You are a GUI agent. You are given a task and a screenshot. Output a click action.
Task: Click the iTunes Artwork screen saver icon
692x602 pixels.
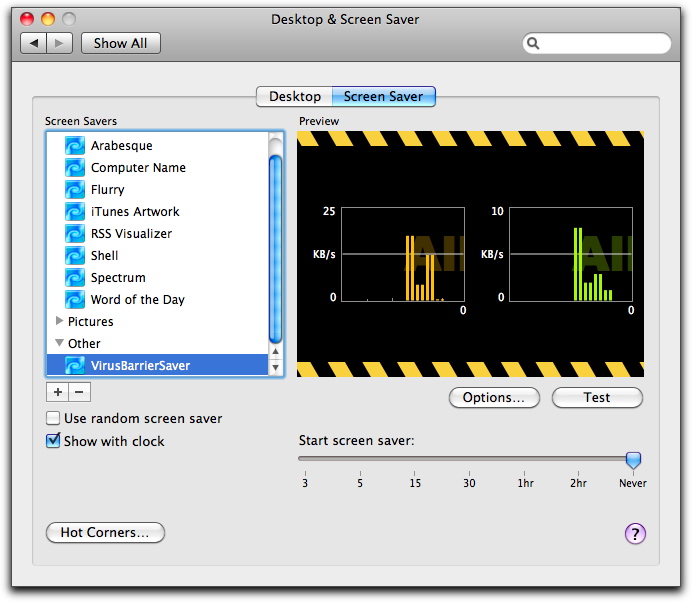(75, 212)
